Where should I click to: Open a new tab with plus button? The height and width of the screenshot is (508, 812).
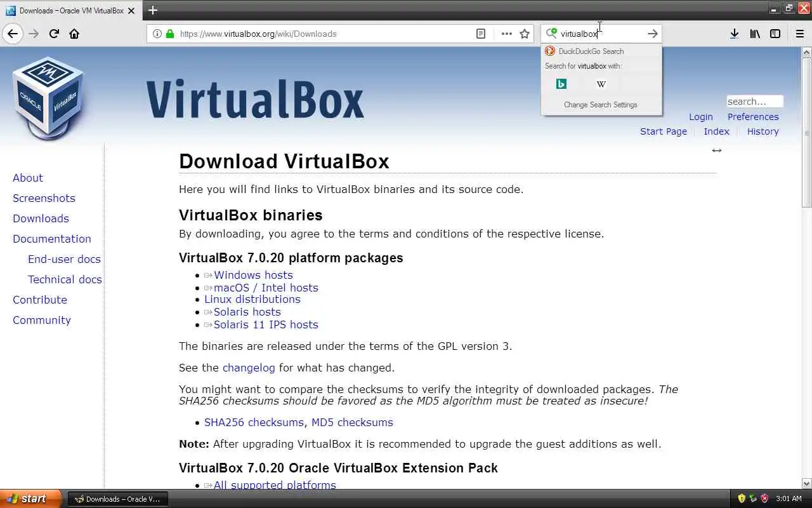(153, 10)
